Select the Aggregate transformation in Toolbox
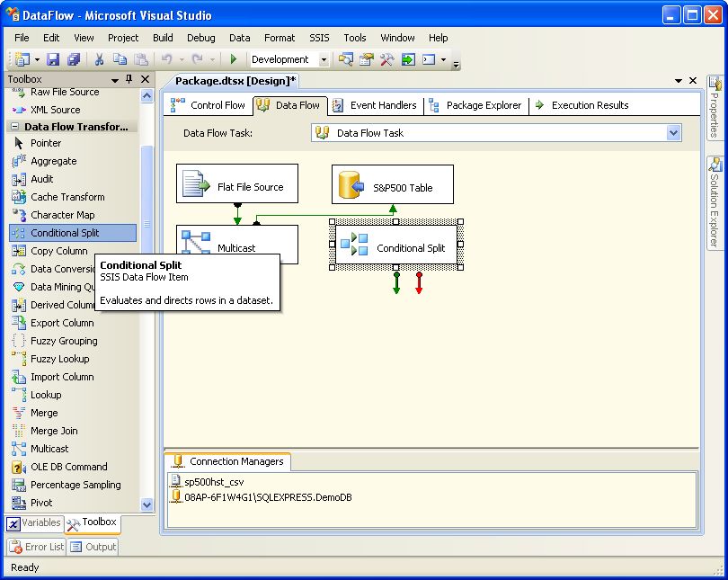This screenshot has height=580, width=728. tap(53, 161)
